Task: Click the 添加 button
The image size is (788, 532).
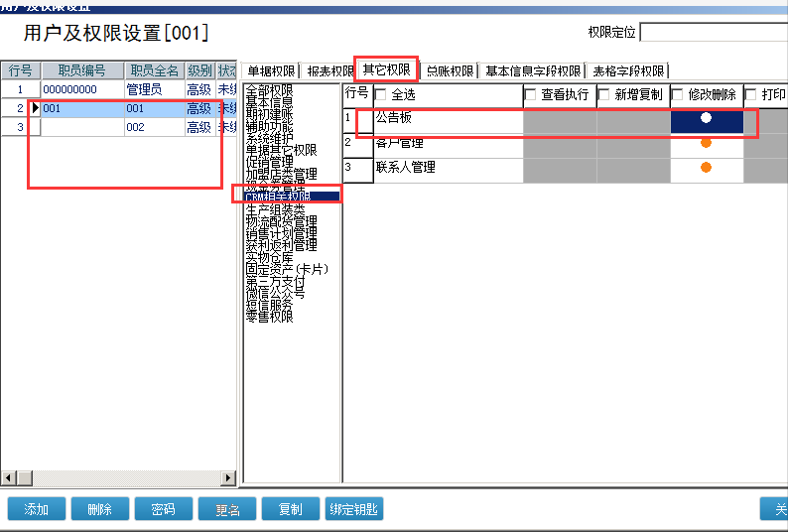Action: pos(36,509)
